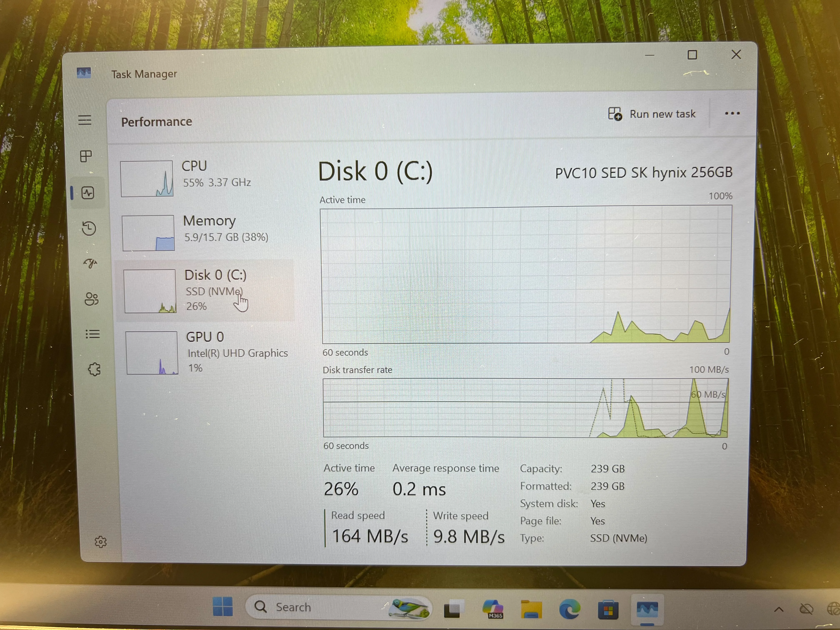
Task: Click the PVC10 SED SK hynix 256GB label
Action: pyautogui.click(x=644, y=173)
